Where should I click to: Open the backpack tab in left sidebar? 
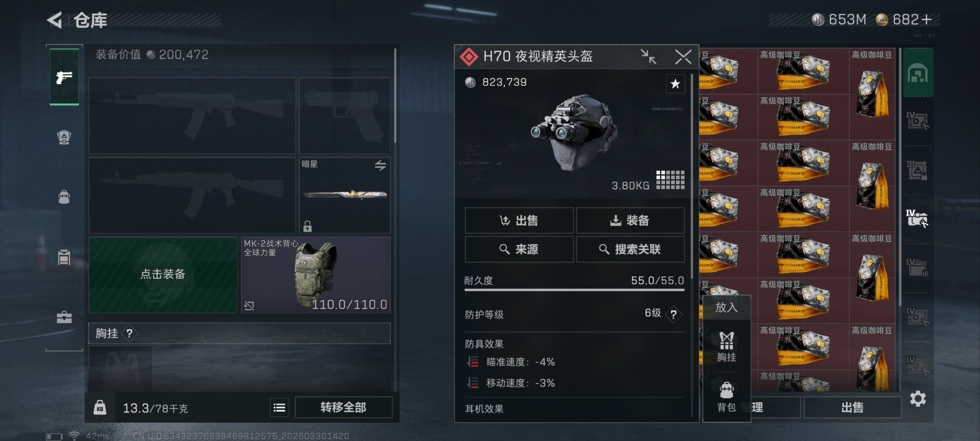(64, 197)
